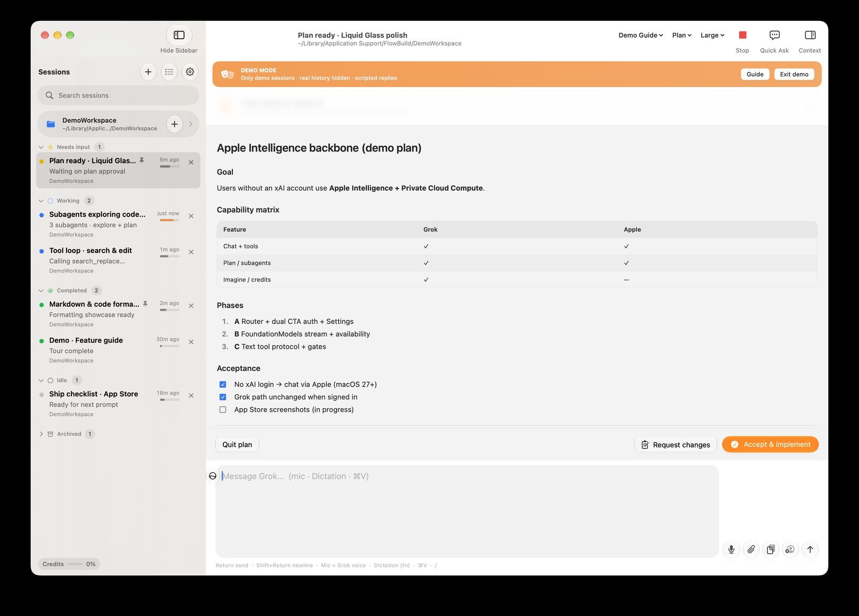Close the Plan ready · Liquid Glass session
Image resolution: width=859 pixels, height=616 pixels.
pyautogui.click(x=191, y=162)
